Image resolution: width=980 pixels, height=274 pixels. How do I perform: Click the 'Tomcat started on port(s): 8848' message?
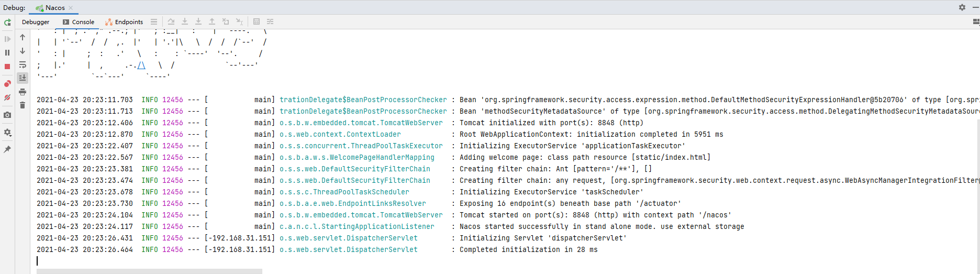coord(596,215)
